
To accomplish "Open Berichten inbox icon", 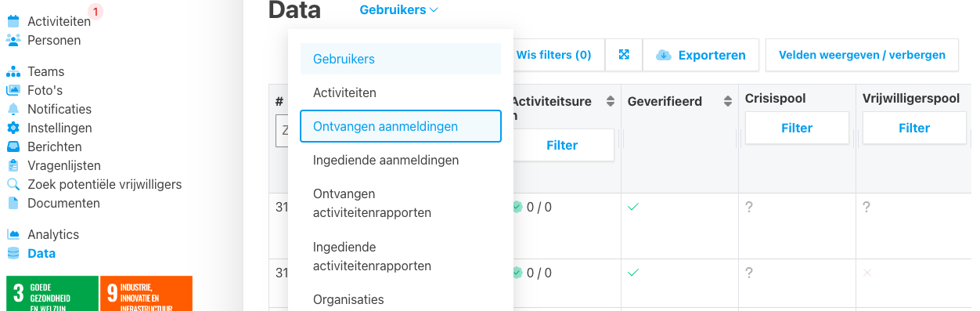I will click(13, 146).
